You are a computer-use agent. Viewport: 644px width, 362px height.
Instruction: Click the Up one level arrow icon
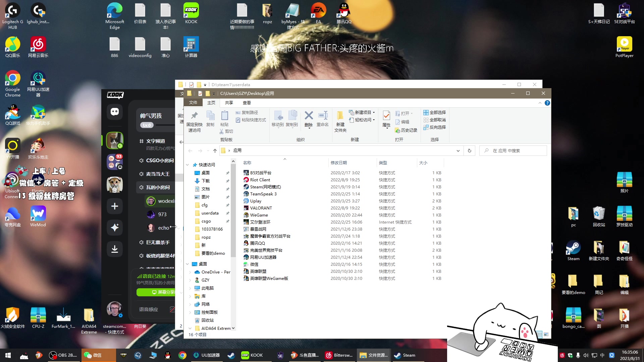click(215, 151)
